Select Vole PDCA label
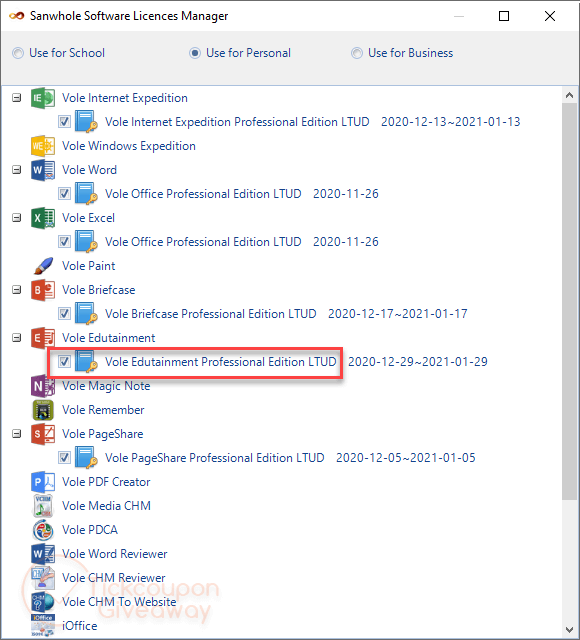580x640 pixels. [x=90, y=530]
